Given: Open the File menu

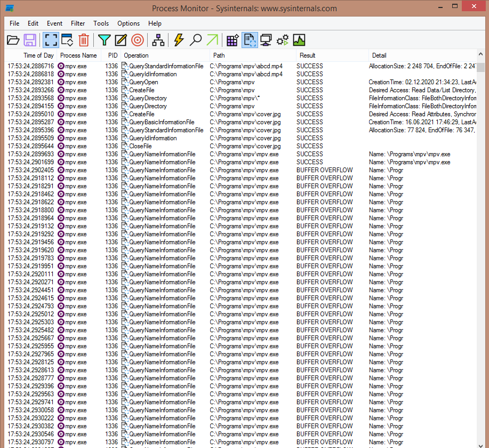Looking at the screenshot, I should click(14, 23).
